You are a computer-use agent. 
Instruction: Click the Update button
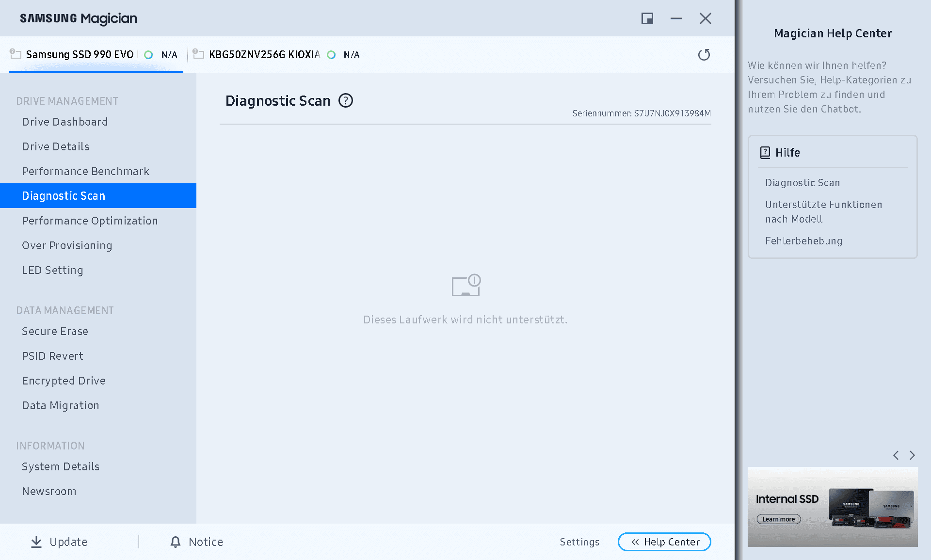59,542
